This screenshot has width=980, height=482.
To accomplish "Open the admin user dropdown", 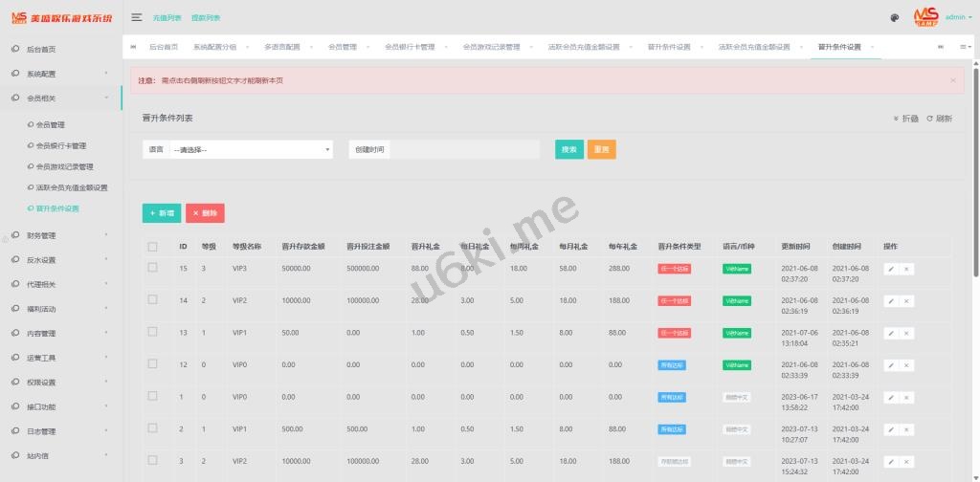I will (x=958, y=17).
